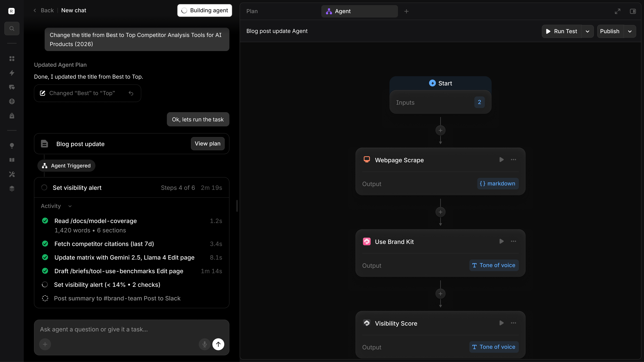Expand canvas with the fullscreen arrows icon
The width and height of the screenshot is (644, 362).
(x=618, y=11)
